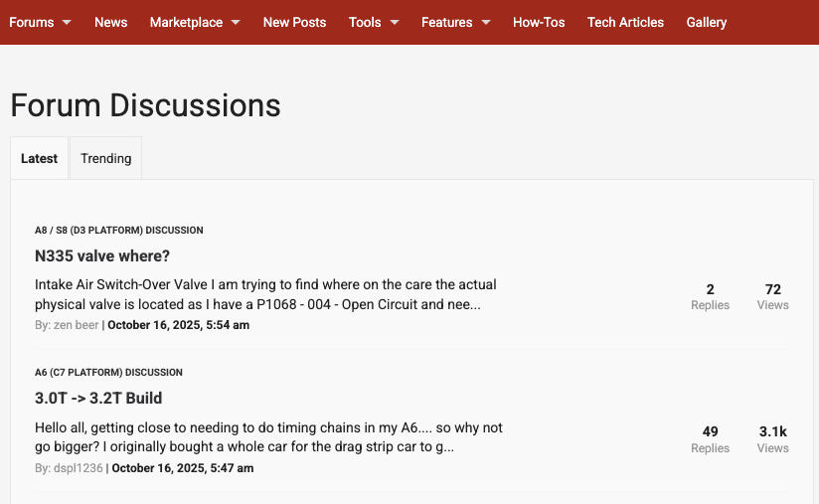Open Tech Articles in navigation bar
Viewport: 819px width, 504px height.
[x=625, y=22]
